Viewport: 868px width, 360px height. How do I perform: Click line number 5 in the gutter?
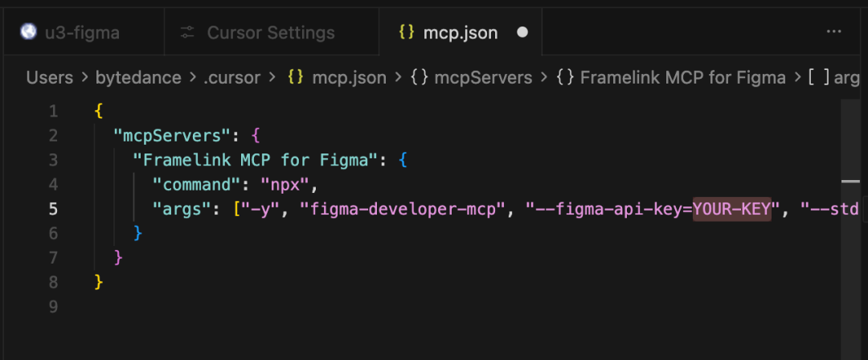pos(53,209)
